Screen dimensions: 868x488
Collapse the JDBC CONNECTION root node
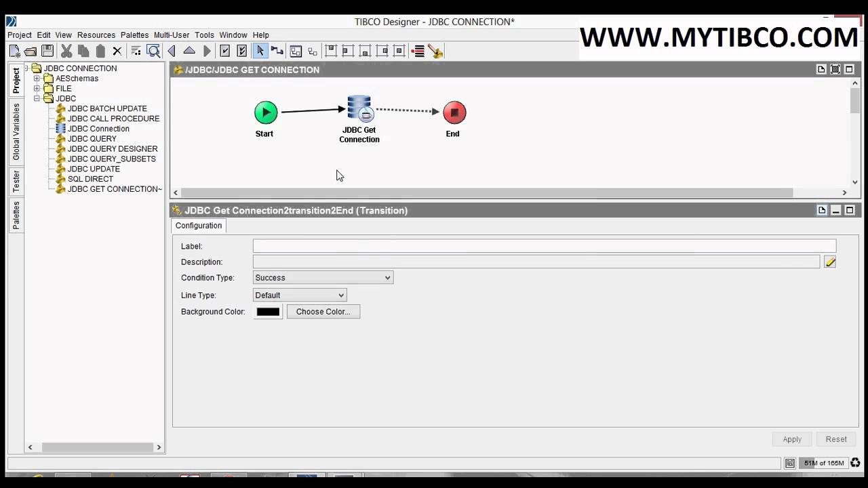(26, 68)
